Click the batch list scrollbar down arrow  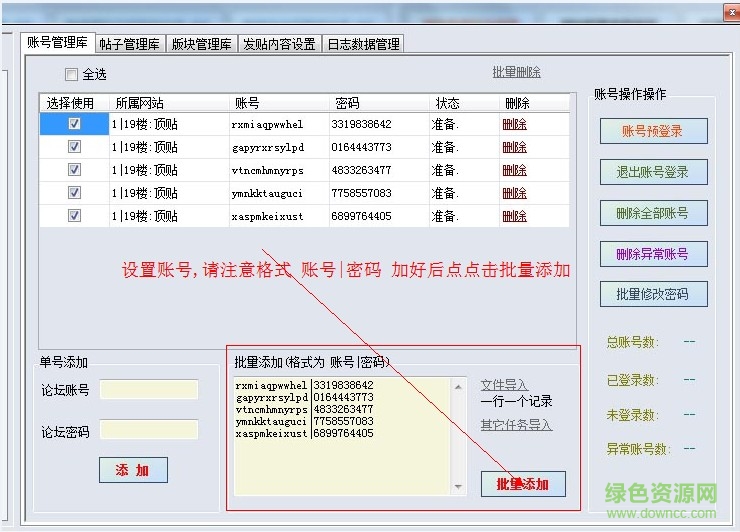click(458, 487)
